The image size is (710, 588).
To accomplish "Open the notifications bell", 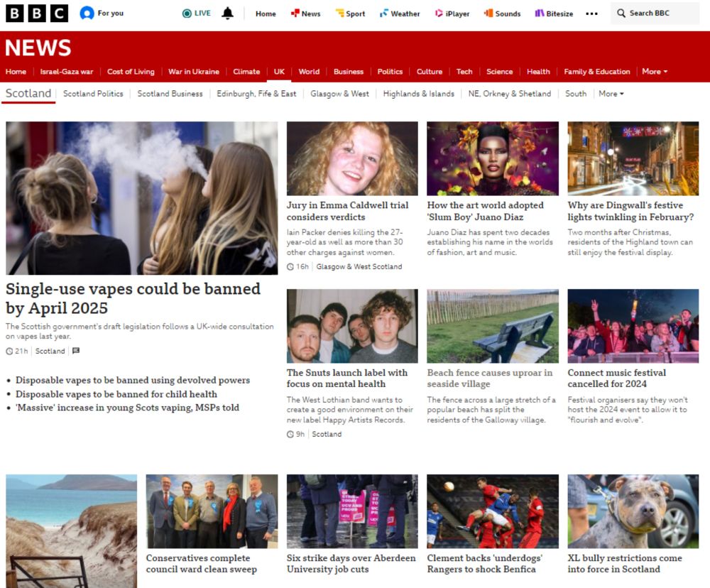I will tap(228, 13).
